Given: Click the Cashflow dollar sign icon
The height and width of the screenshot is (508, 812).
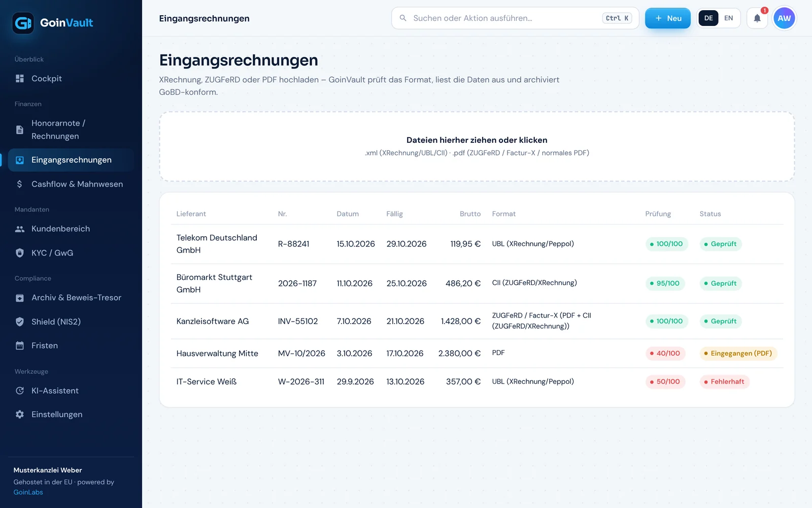Looking at the screenshot, I should tap(20, 184).
